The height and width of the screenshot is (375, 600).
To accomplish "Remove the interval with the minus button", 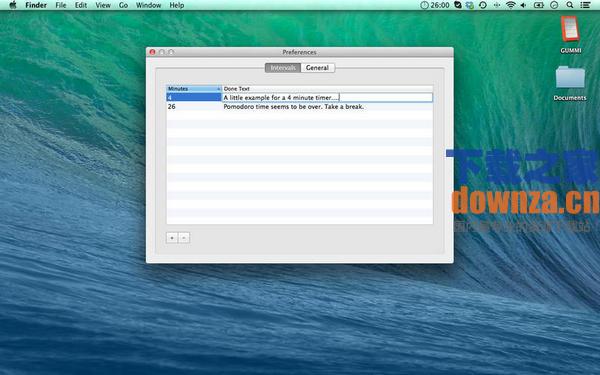I will point(184,238).
